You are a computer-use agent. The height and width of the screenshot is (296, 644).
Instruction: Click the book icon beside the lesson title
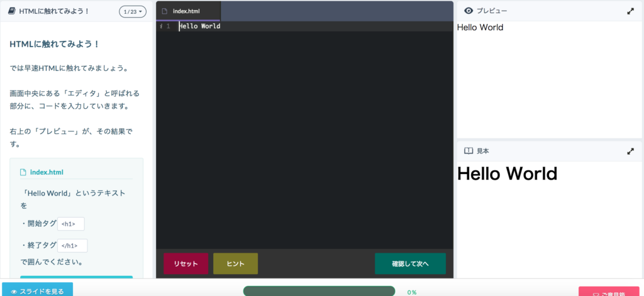click(x=12, y=11)
